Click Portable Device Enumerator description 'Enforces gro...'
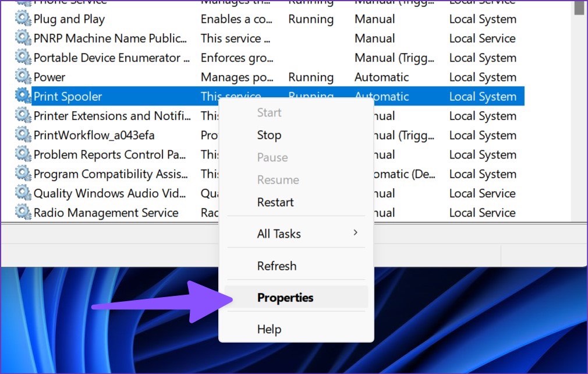The image size is (588, 374). click(236, 58)
